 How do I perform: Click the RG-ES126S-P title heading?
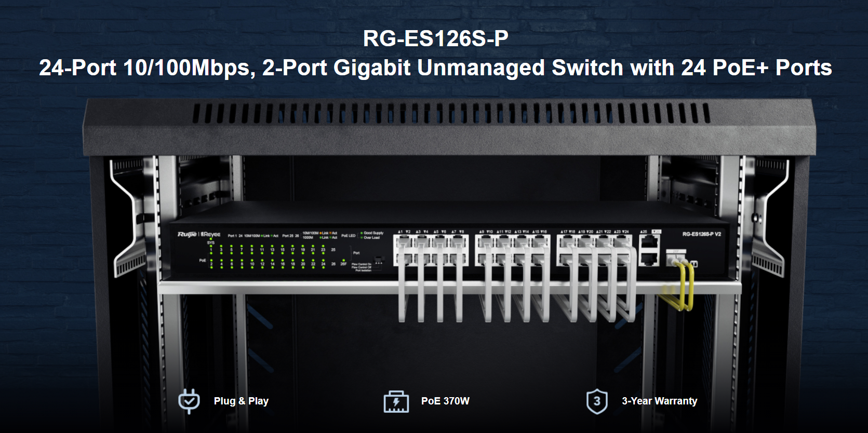[x=435, y=38]
